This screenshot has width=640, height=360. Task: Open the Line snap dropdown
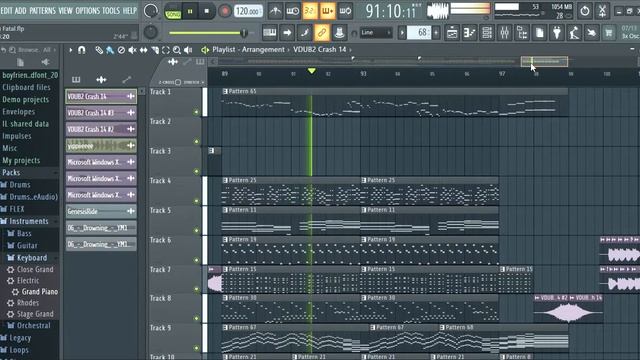click(x=376, y=33)
